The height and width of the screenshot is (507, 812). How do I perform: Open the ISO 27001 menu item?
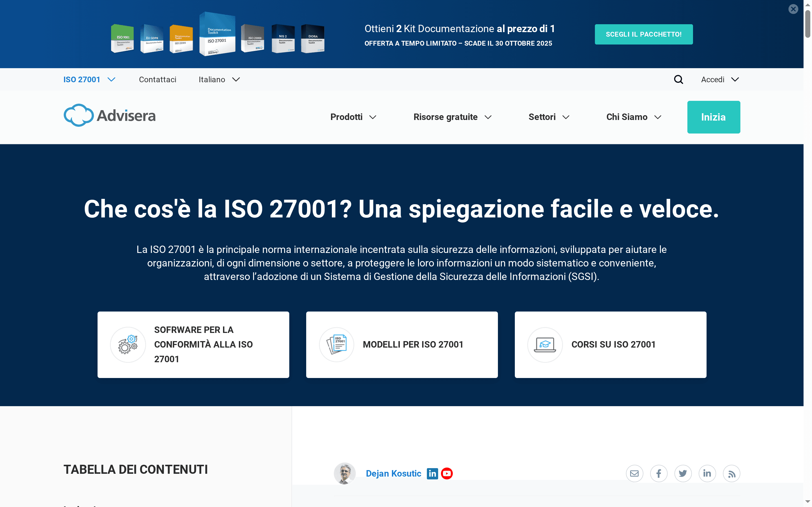pyautogui.click(x=82, y=79)
